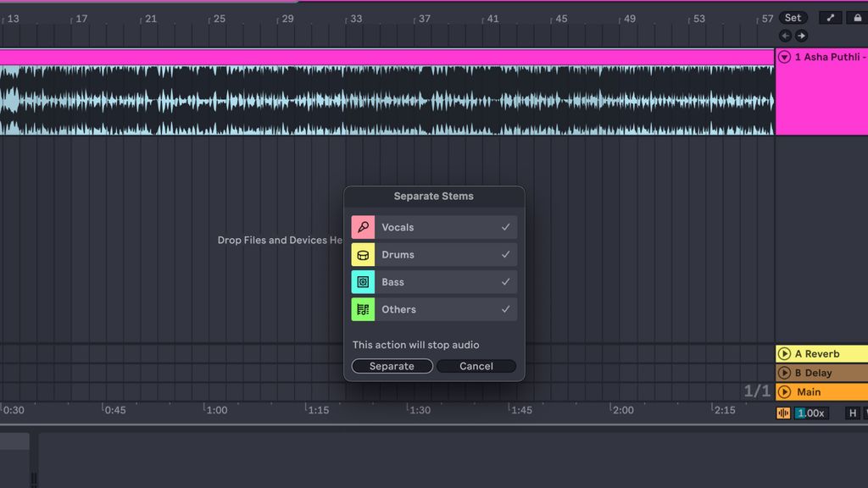Toggle off the Bass stem selection

505,281
